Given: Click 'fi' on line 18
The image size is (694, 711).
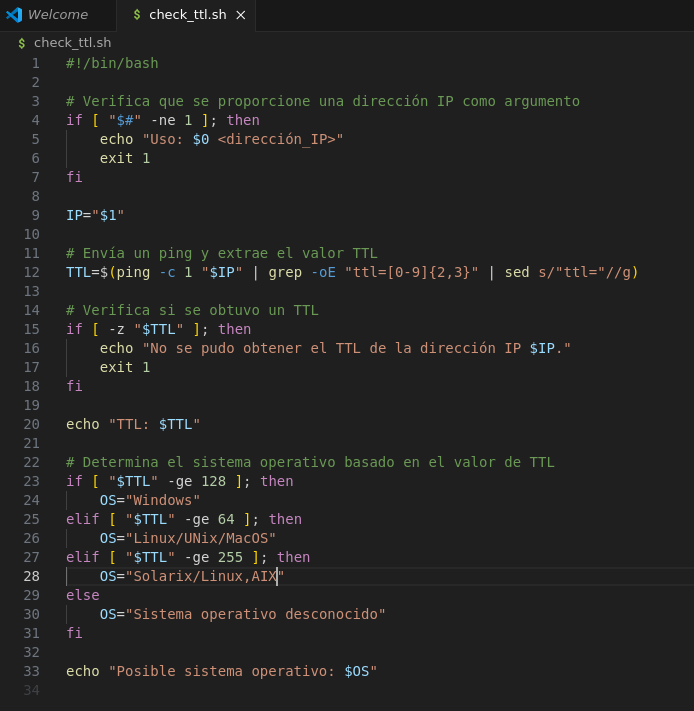Looking at the screenshot, I should [74, 386].
